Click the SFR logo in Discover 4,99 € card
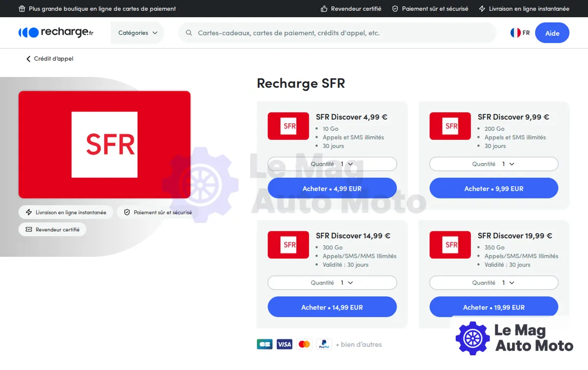The width and height of the screenshot is (588, 370). click(288, 126)
